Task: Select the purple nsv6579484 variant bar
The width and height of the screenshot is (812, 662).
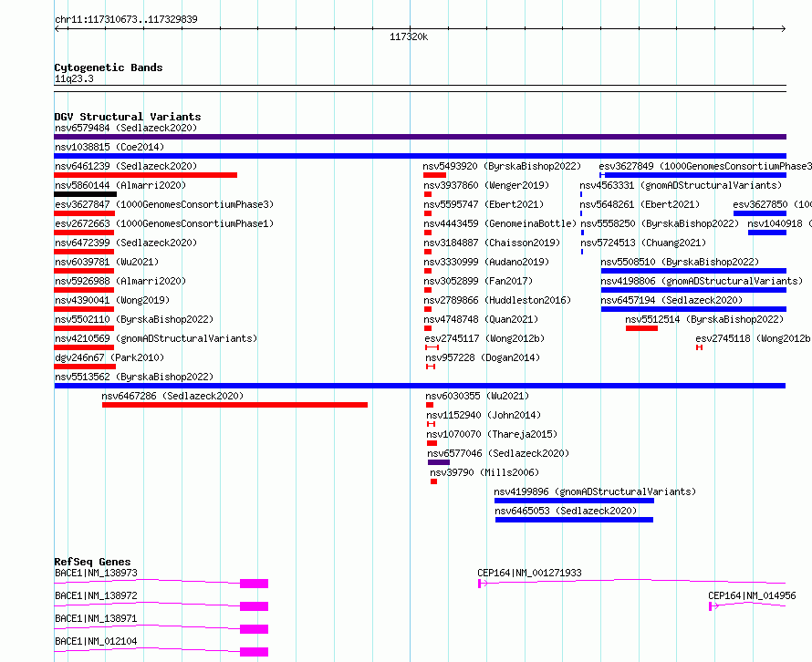Action: click(420, 137)
